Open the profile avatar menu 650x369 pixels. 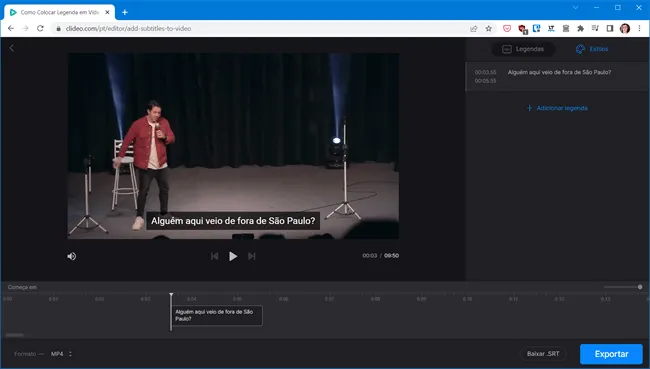(625, 29)
